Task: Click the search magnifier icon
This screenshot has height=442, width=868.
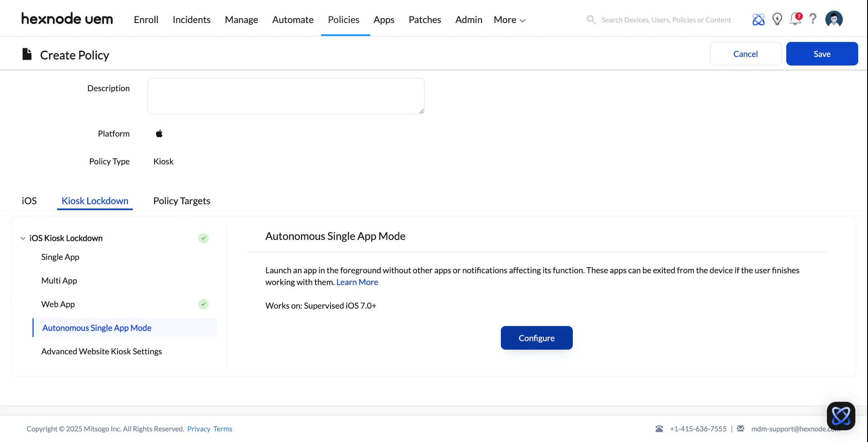Action: tap(591, 19)
